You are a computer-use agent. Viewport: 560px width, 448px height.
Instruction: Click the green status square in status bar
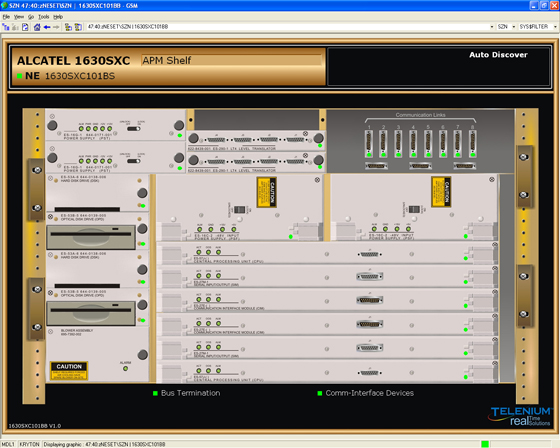point(485,444)
